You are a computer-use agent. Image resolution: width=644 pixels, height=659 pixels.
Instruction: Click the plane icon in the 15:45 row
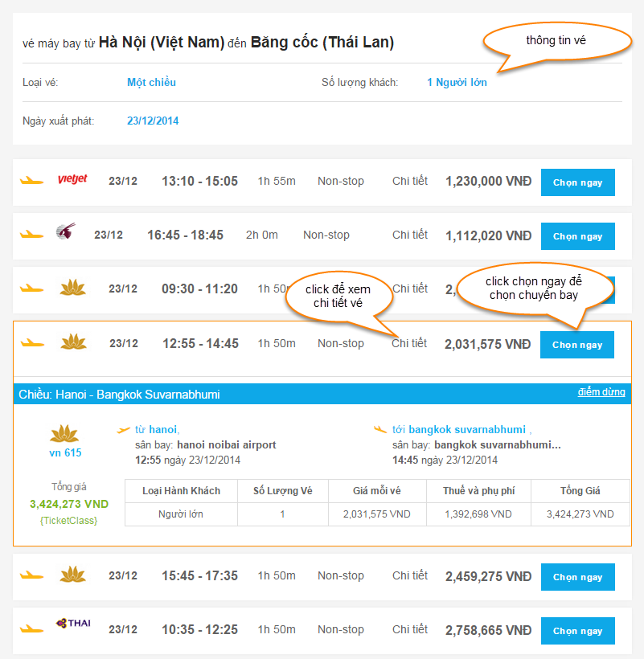tap(32, 575)
